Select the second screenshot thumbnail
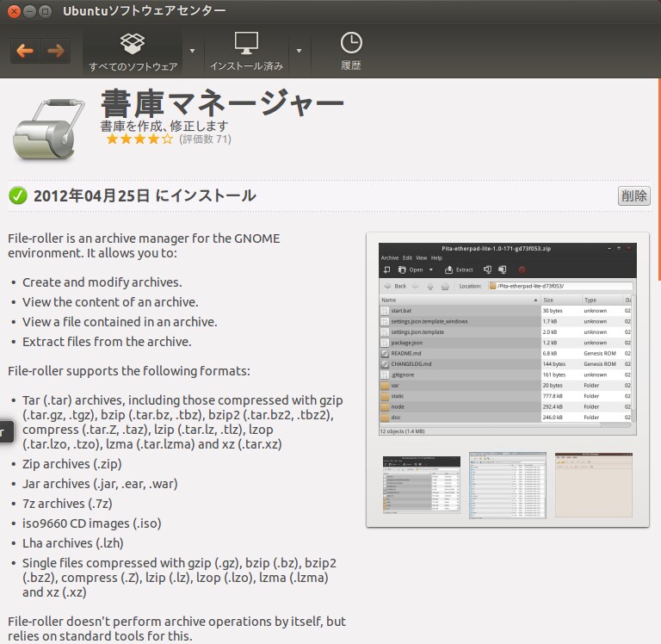 point(508,485)
